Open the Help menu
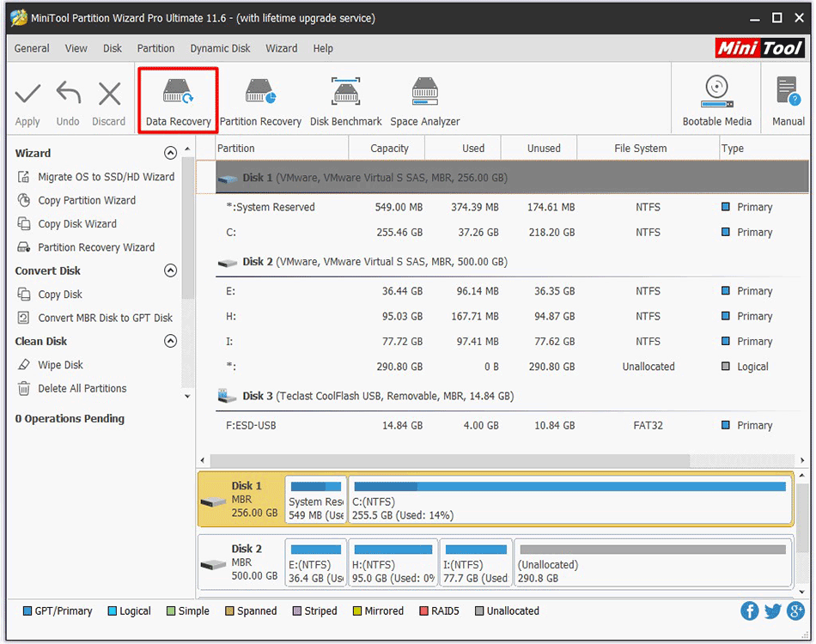 323,48
